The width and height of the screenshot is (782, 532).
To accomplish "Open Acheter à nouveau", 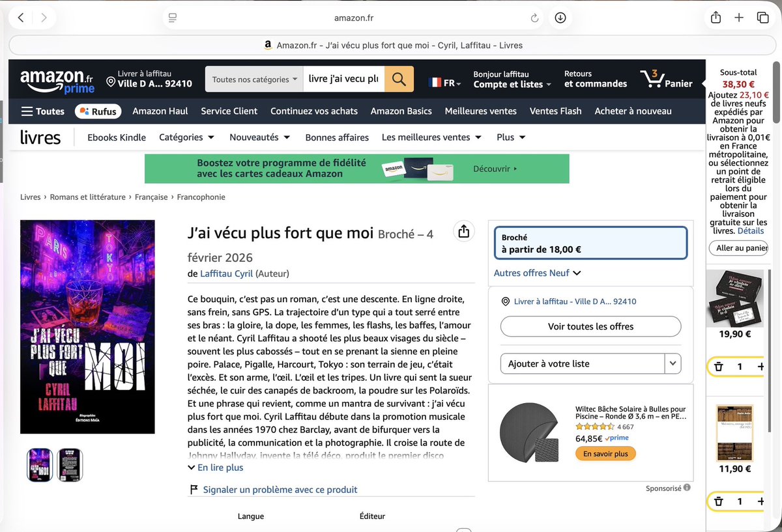I will click(633, 111).
